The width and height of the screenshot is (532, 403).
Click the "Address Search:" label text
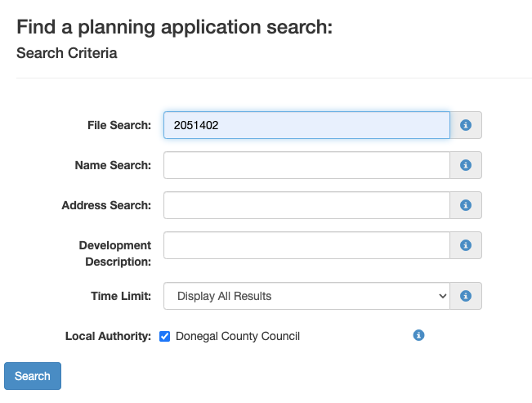click(106, 205)
